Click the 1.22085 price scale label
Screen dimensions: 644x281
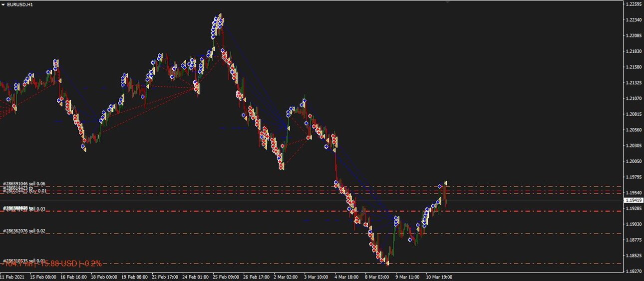point(634,35)
